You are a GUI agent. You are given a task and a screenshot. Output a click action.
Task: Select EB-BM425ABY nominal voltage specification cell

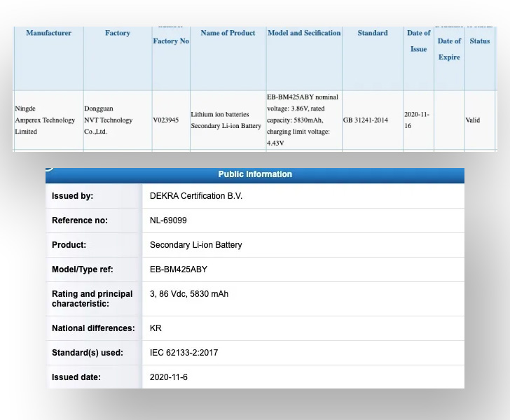coord(303,120)
